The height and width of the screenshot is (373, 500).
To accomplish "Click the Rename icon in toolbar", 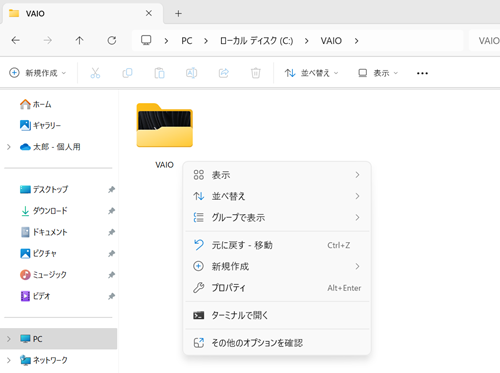I will tap(191, 73).
